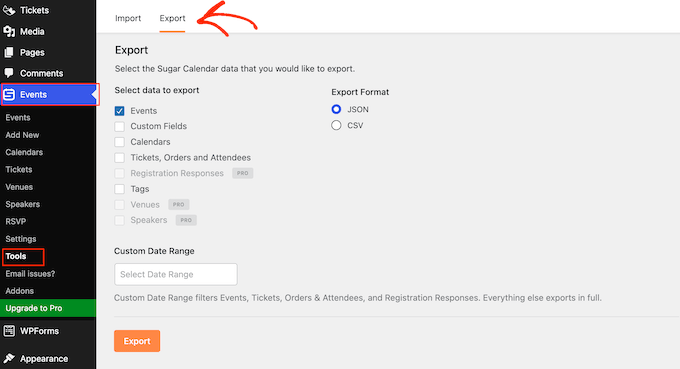The height and width of the screenshot is (369, 680).
Task: Go to the Venues submenu
Action: point(19,187)
